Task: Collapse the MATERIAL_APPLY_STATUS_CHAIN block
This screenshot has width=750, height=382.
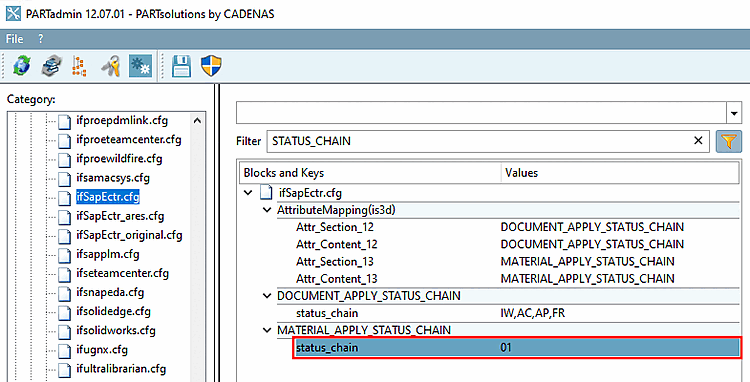Action: (x=267, y=330)
